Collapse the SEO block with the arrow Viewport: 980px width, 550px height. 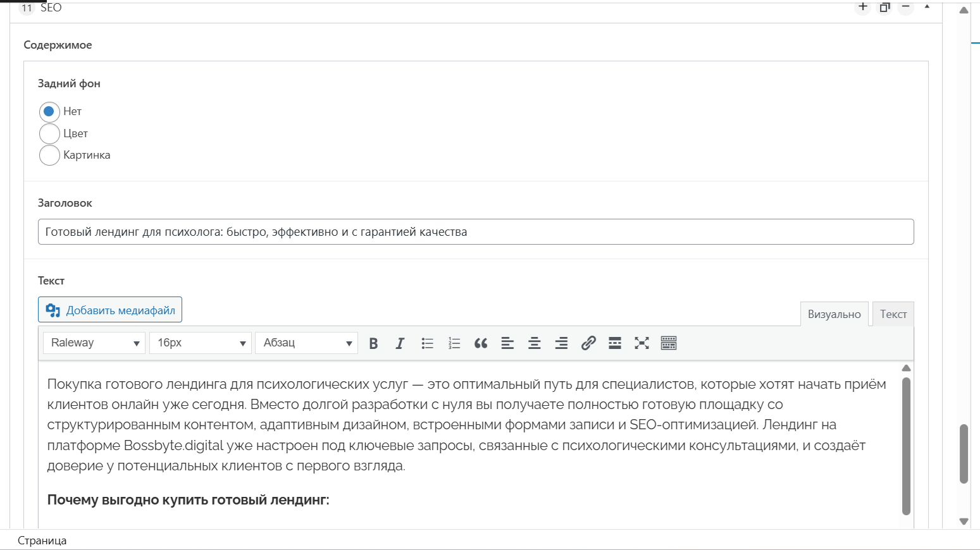(927, 7)
